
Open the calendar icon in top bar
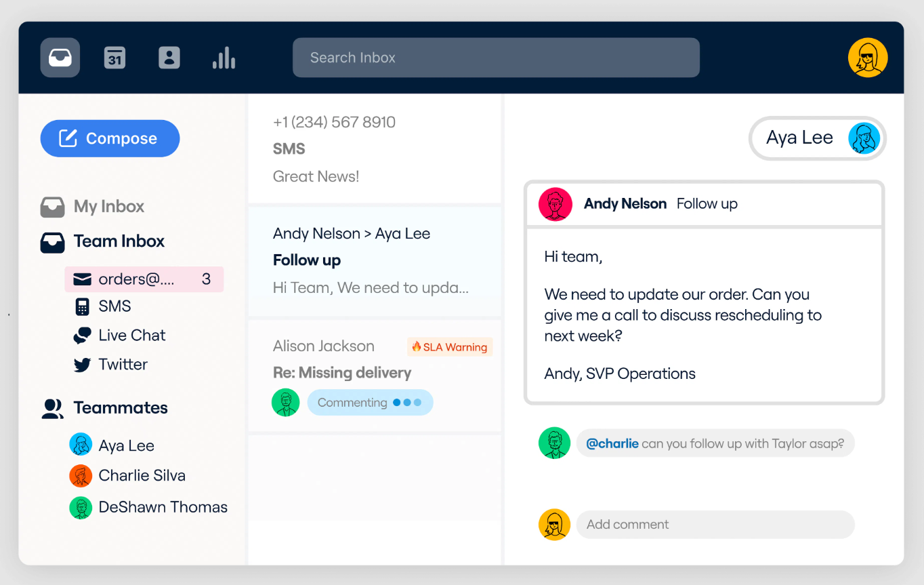pos(114,58)
